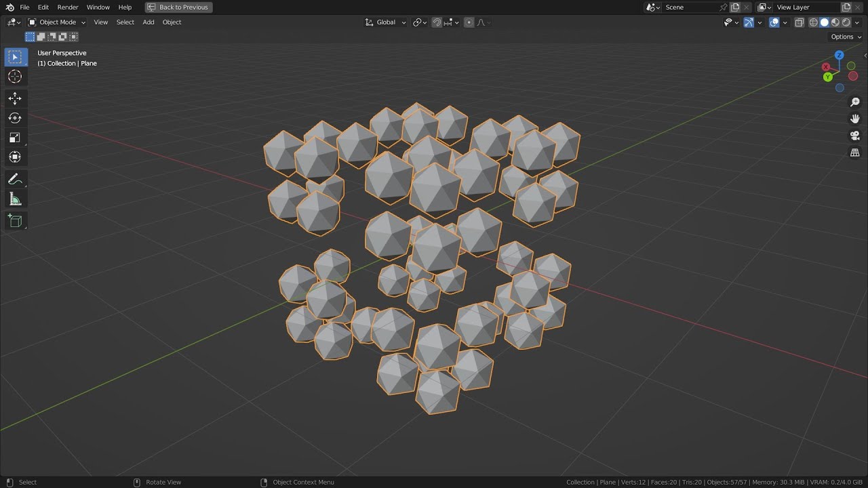The image size is (868, 488).
Task: Toggle proportional editing
Action: (x=469, y=22)
